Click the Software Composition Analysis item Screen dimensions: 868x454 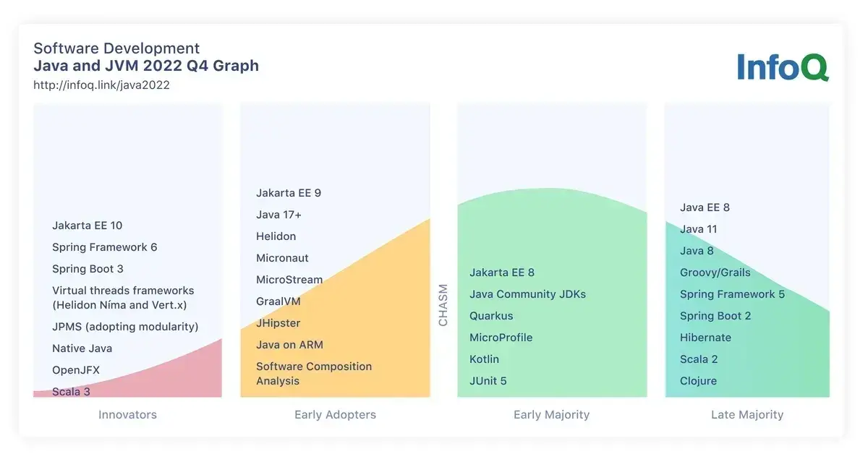[x=313, y=374]
